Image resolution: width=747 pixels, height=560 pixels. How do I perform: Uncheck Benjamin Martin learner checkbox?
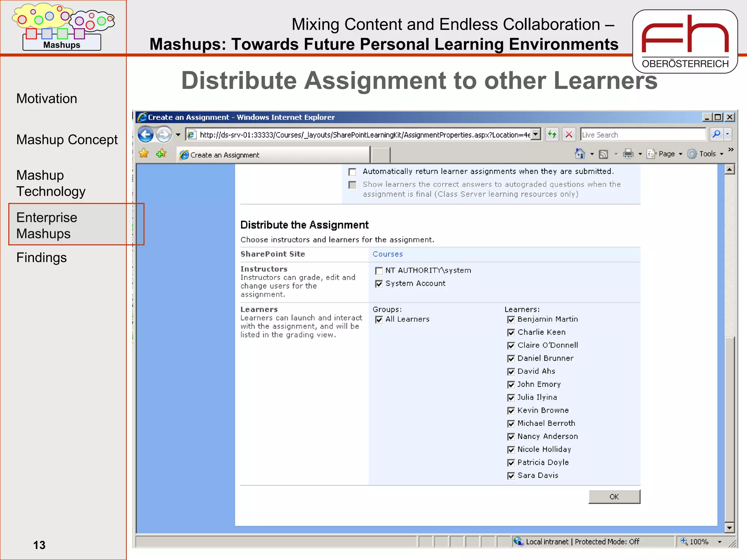511,320
